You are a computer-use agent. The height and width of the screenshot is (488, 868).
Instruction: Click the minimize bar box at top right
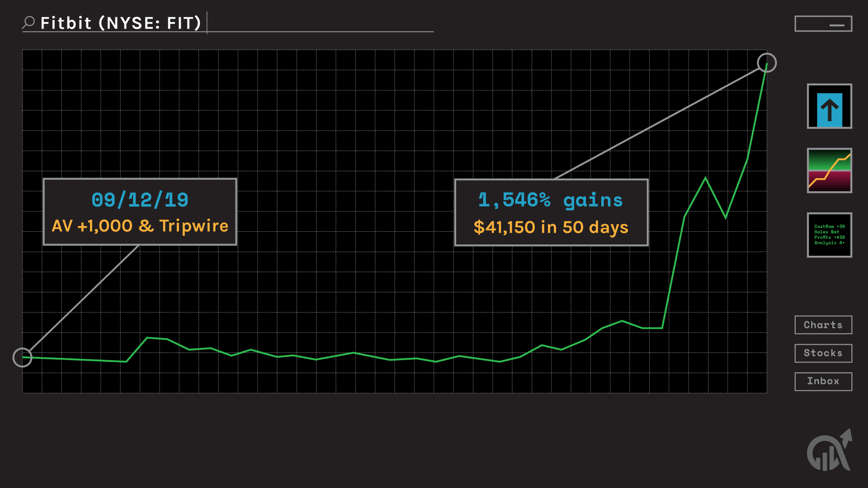tap(823, 24)
